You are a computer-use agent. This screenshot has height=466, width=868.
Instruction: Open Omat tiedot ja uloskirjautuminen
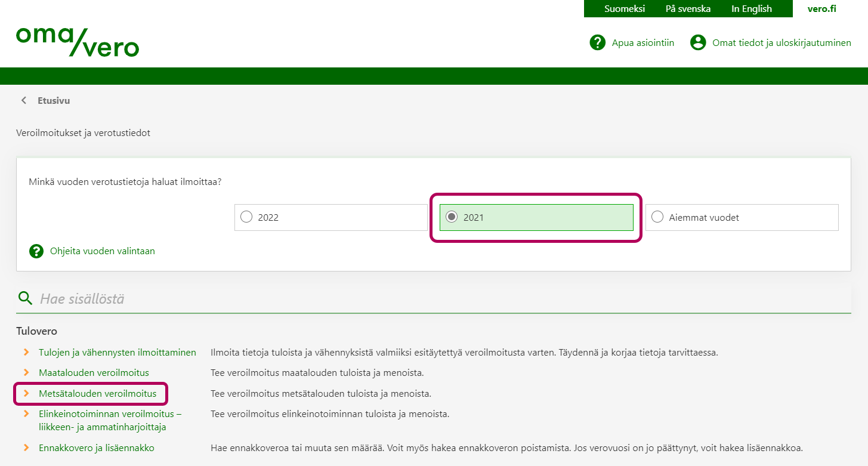781,42
